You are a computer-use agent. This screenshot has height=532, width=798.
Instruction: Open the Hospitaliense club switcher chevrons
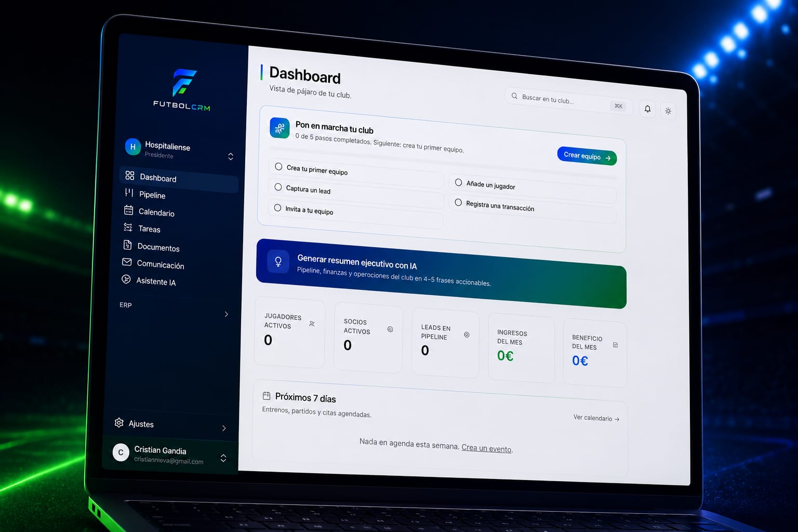pyautogui.click(x=231, y=156)
